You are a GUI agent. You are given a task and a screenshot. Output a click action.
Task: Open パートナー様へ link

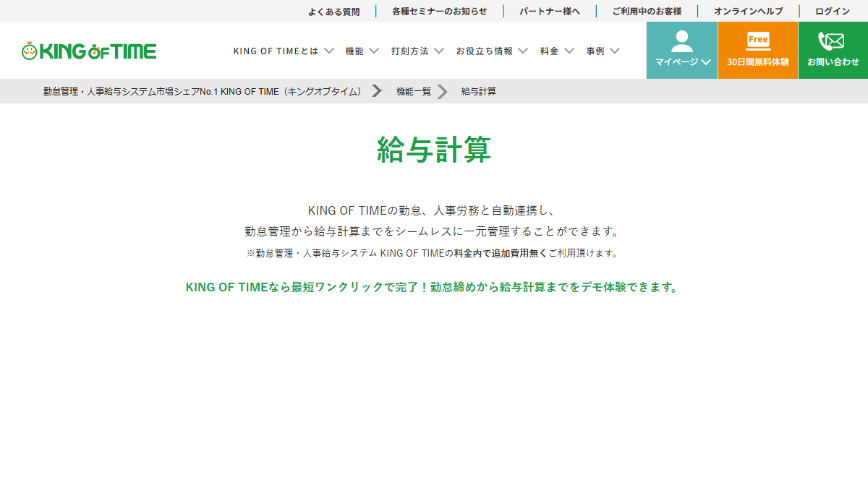(550, 11)
